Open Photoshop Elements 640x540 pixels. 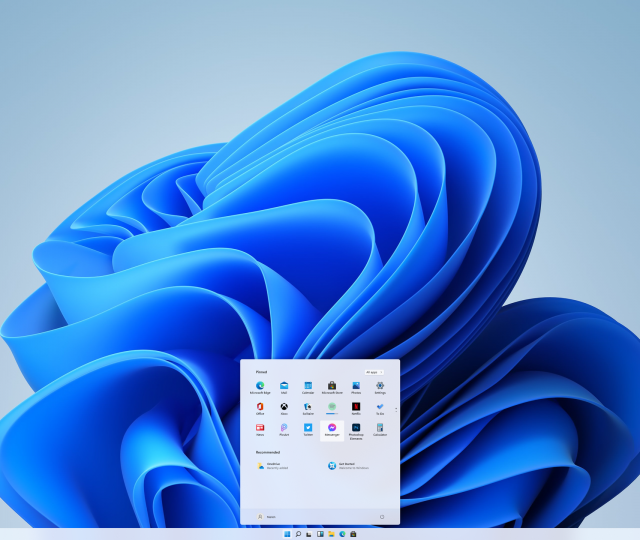356,428
